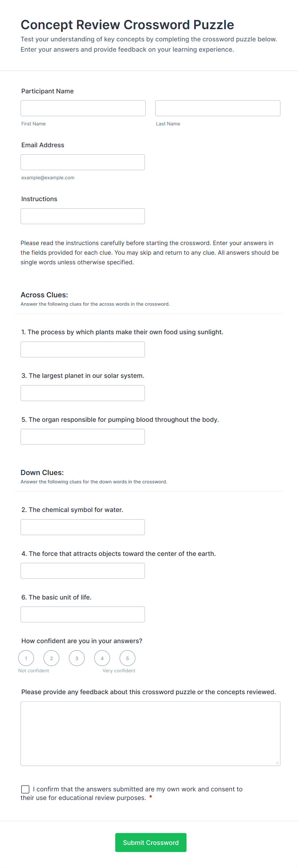Click the photosynthesis clue answer field
Viewport: 298px width, 868px height.
tap(82, 349)
